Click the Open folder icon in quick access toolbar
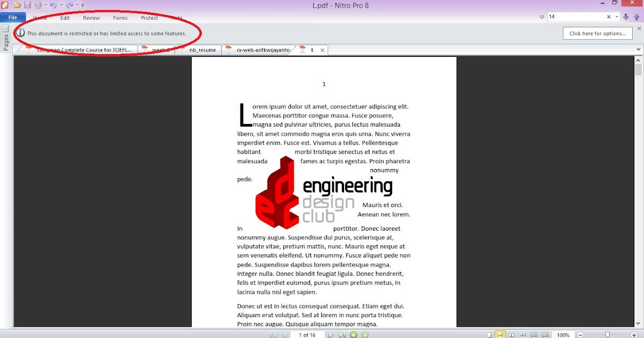 point(17,5)
